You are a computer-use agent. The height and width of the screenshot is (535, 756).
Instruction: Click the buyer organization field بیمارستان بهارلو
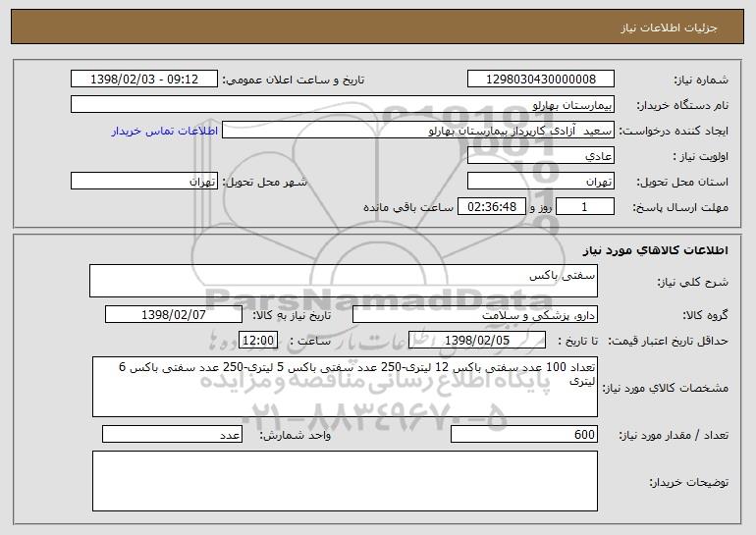pyautogui.click(x=343, y=105)
